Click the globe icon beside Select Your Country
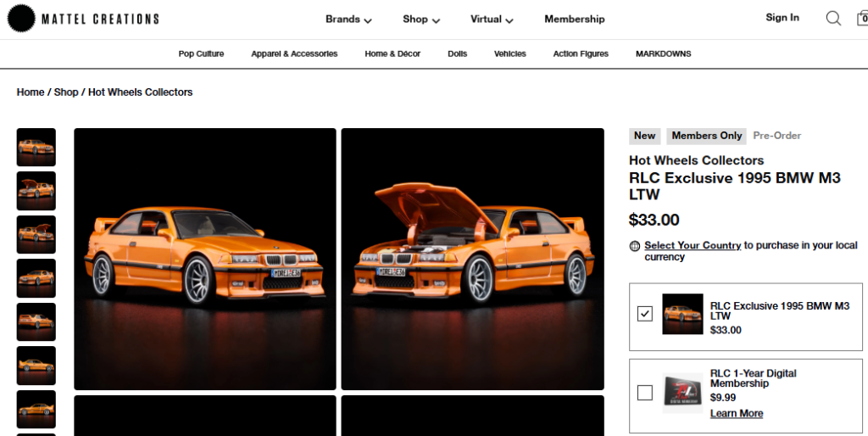The width and height of the screenshot is (868, 436). 635,246
